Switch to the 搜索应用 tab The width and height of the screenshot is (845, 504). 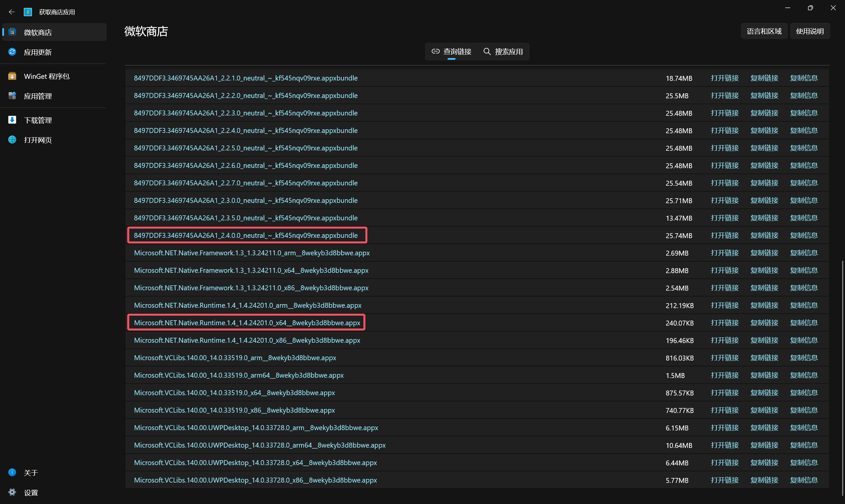(x=503, y=52)
